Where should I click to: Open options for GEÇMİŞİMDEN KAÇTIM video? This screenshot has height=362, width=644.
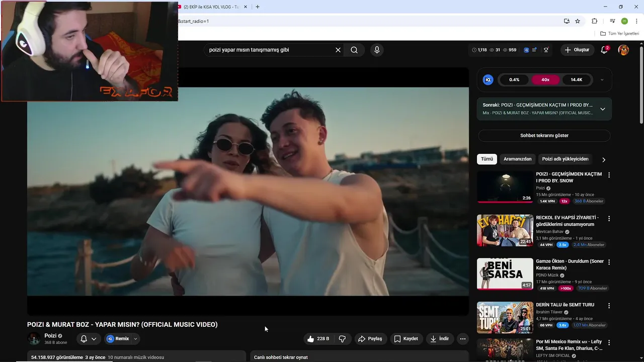click(609, 175)
